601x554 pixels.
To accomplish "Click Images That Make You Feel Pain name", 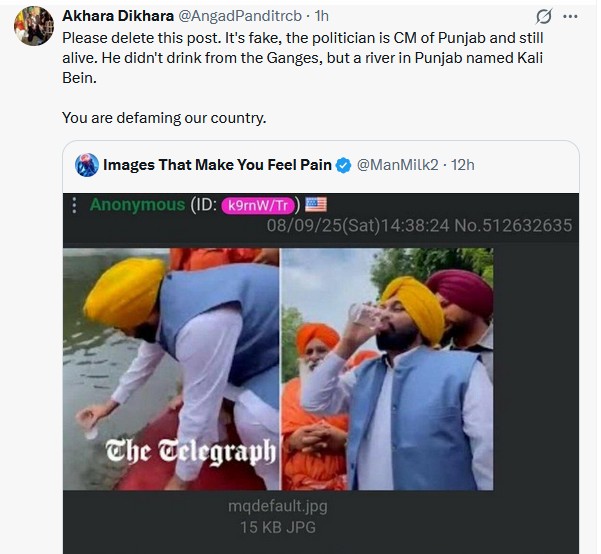I will click(x=217, y=165).
